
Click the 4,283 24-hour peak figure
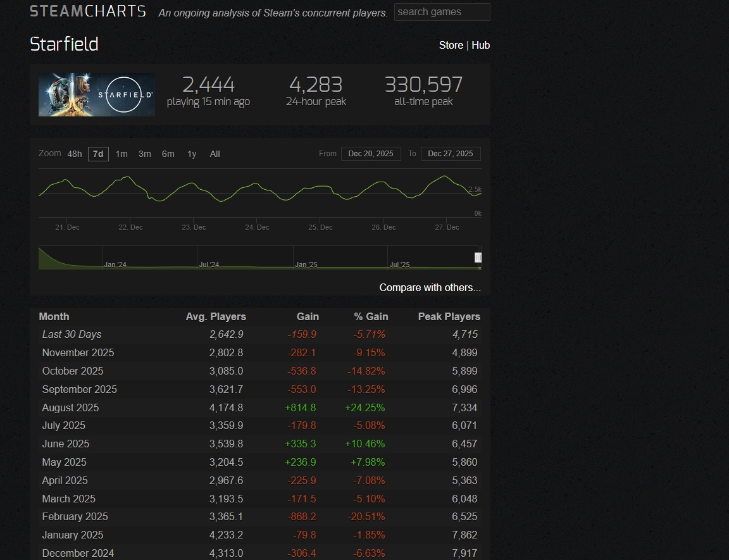coord(316,85)
